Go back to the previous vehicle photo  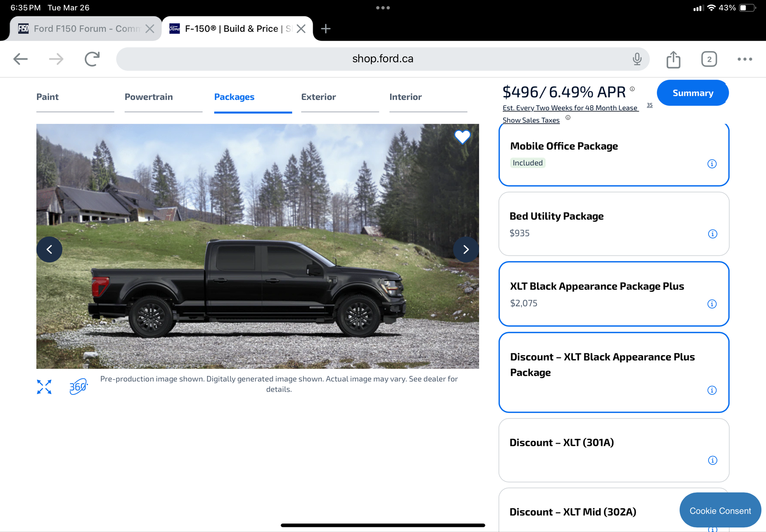coord(49,249)
